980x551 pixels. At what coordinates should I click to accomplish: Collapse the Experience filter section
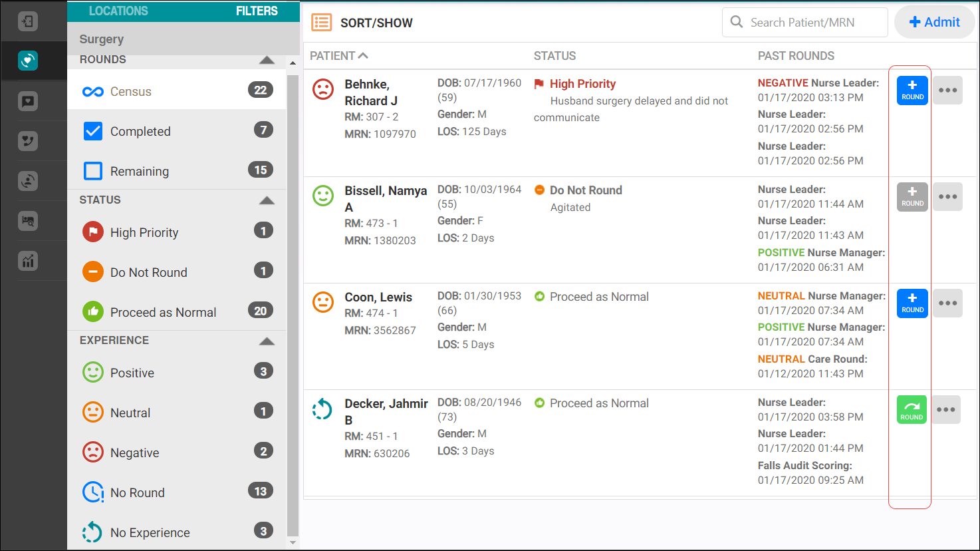(267, 341)
